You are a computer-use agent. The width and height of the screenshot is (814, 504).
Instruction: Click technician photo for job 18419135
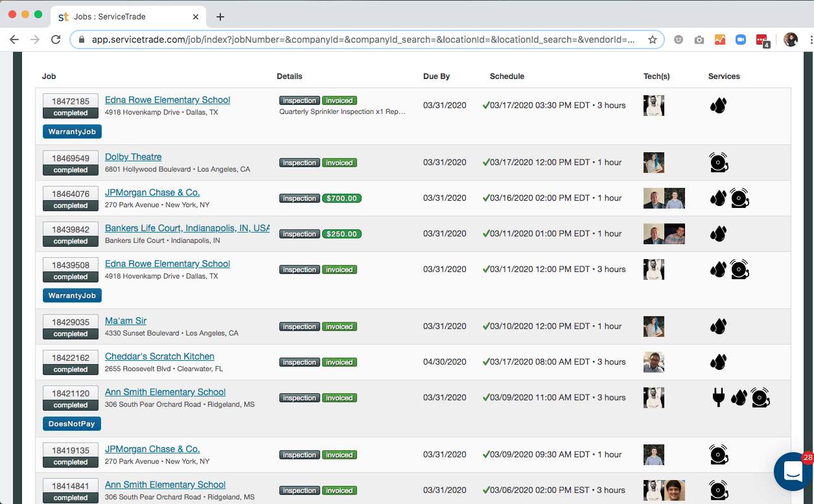[654, 454]
